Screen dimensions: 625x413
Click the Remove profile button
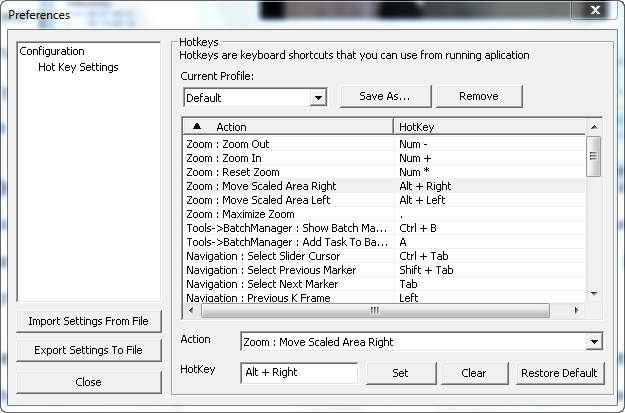point(479,96)
